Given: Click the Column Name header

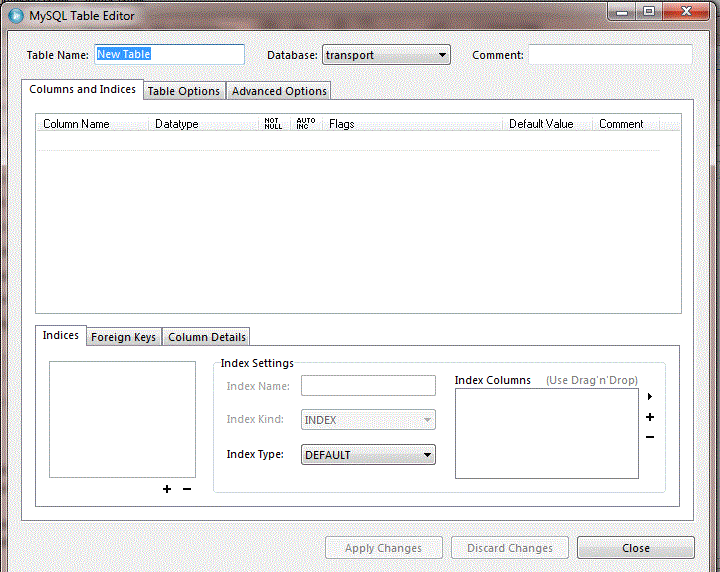Looking at the screenshot, I should (x=93, y=123).
